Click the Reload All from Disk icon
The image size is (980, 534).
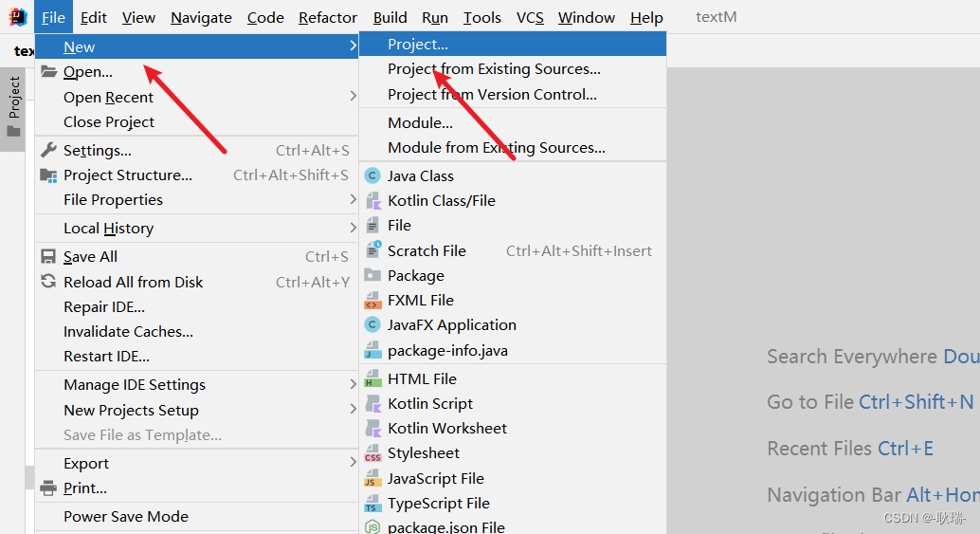(48, 282)
